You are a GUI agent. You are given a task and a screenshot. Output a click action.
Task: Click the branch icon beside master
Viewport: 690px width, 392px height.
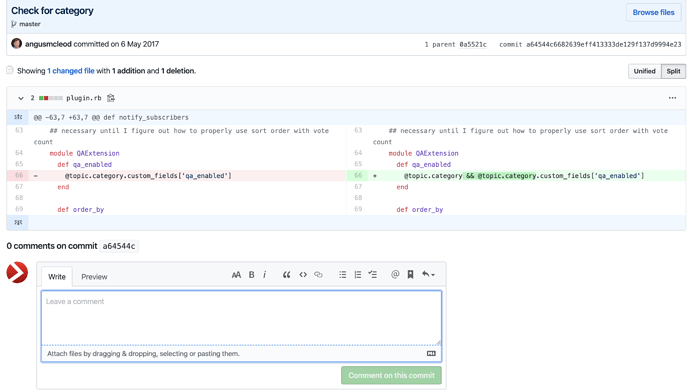[14, 24]
